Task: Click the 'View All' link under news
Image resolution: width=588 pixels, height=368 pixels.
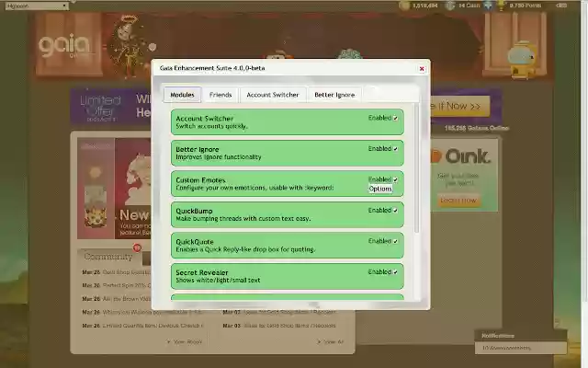Action: pyautogui.click(x=331, y=341)
